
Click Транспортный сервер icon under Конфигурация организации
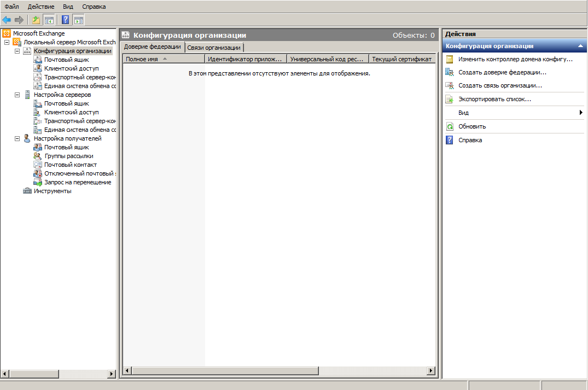38,77
